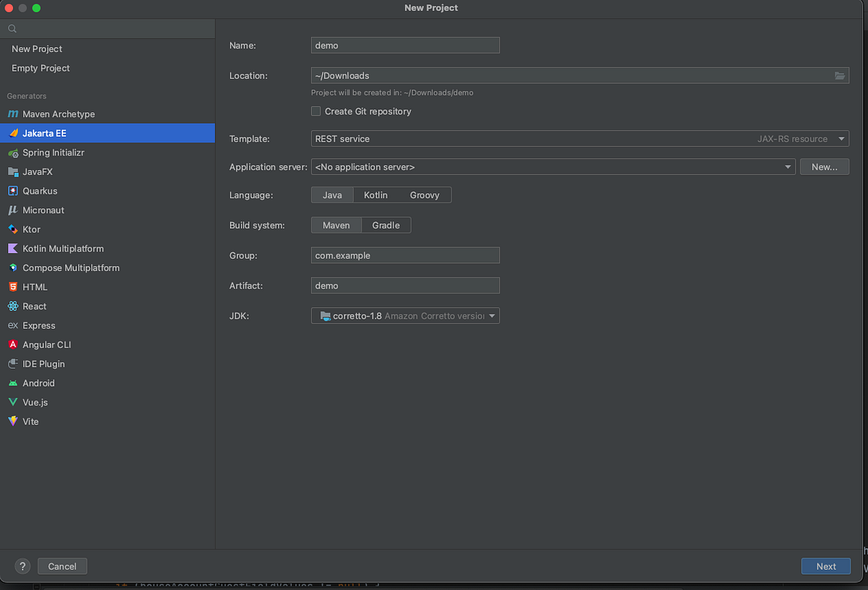The image size is (868, 590).
Task: Select the Quarkus generator icon
Action: 14,191
